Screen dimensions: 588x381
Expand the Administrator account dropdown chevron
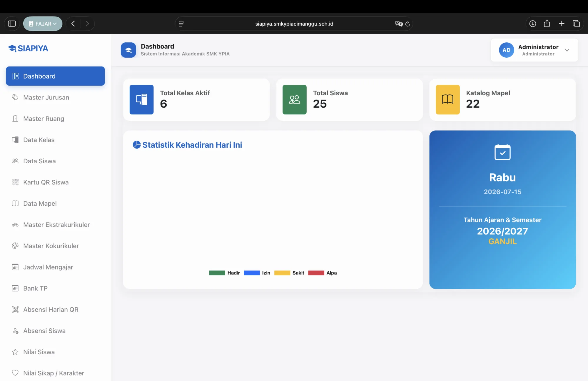[567, 50]
